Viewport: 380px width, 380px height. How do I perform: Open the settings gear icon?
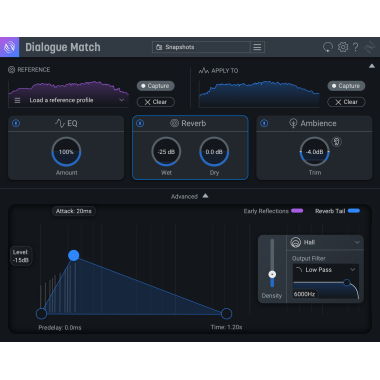click(343, 47)
